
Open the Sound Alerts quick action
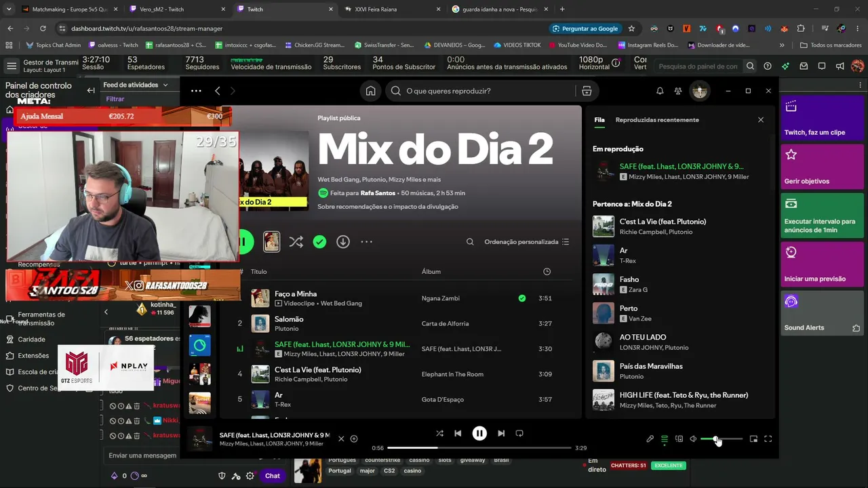point(822,313)
